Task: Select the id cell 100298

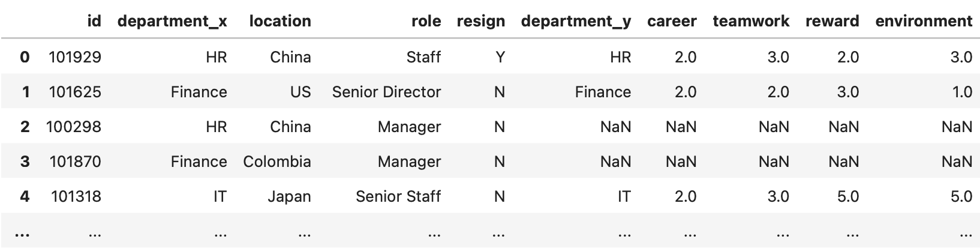Action: 74,127
